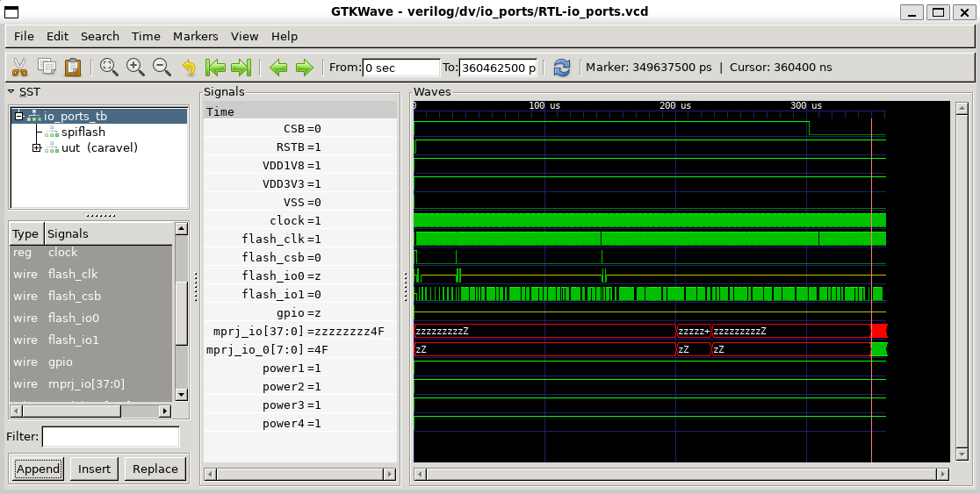
Task: Select the VDD1V8 =1 signal row
Action: (x=300, y=166)
